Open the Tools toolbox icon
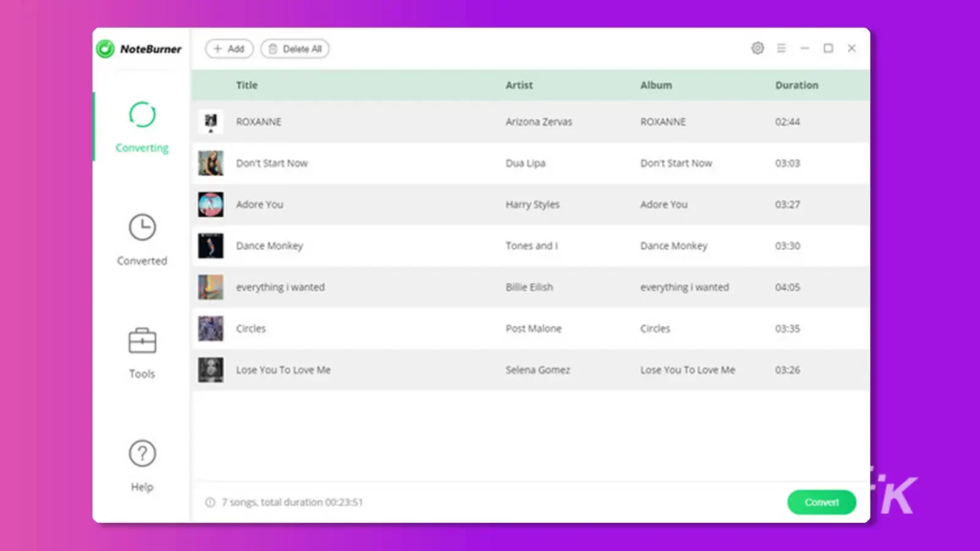Image resolution: width=980 pixels, height=551 pixels. pos(142,340)
